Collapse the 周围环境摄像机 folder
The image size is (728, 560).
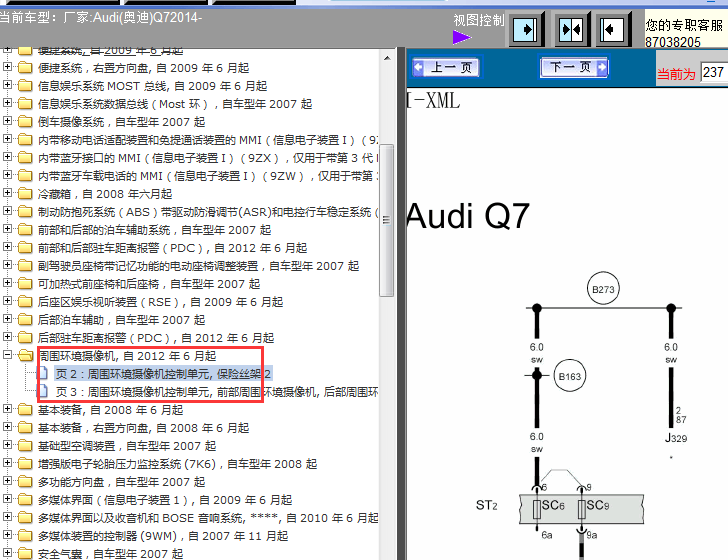point(7,354)
